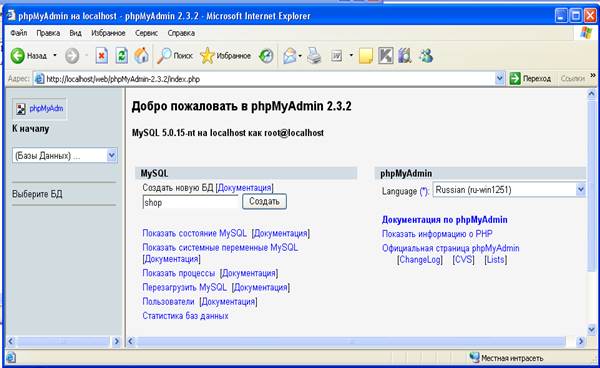Click main frame horizontal scrollbar right arrow
This screenshot has height=368, width=600.
tap(581, 341)
